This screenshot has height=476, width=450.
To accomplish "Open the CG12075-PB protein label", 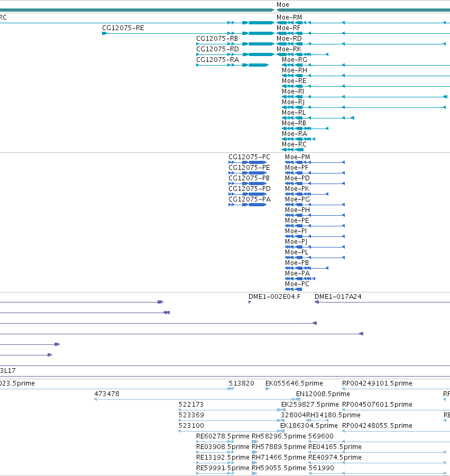I will pyautogui.click(x=249, y=178).
